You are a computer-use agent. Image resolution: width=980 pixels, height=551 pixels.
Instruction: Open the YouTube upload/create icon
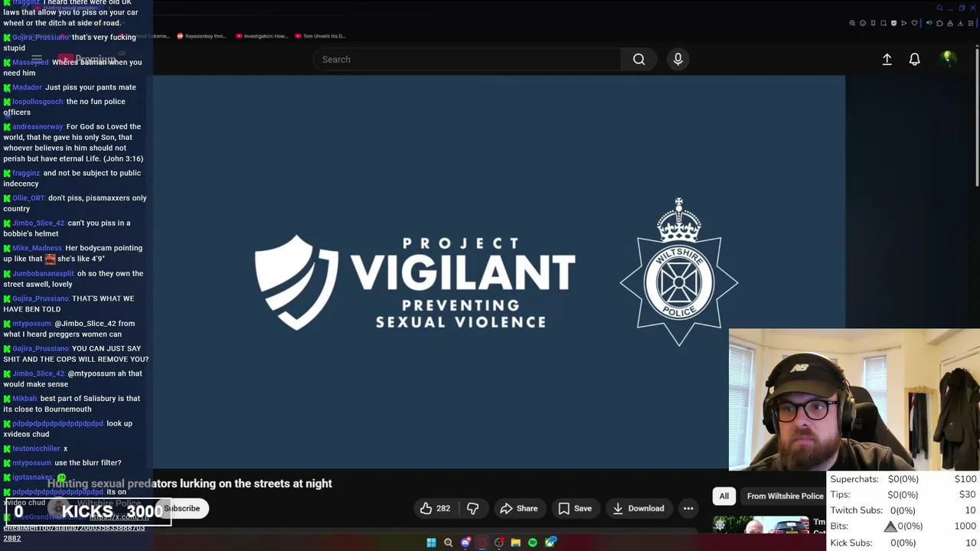pos(887,59)
